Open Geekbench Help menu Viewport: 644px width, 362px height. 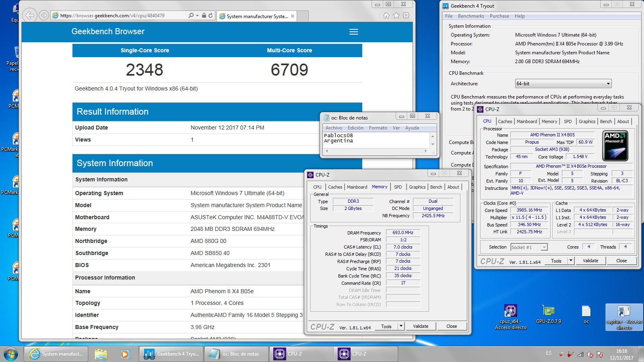[x=520, y=16]
